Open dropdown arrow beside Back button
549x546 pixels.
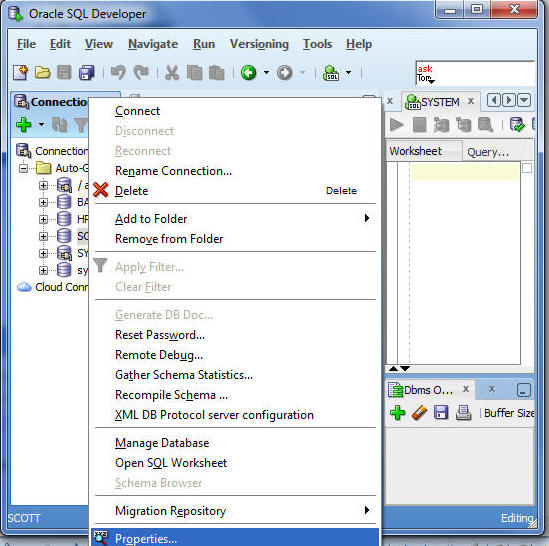pyautogui.click(x=266, y=72)
